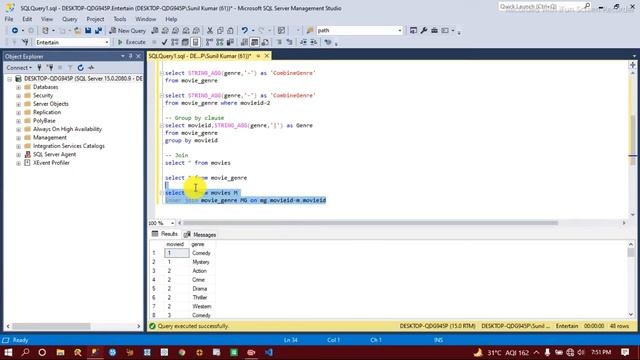Viewport: 640px width, 360px height.
Task: Click the Results to Grid icon
Action: pos(254,42)
